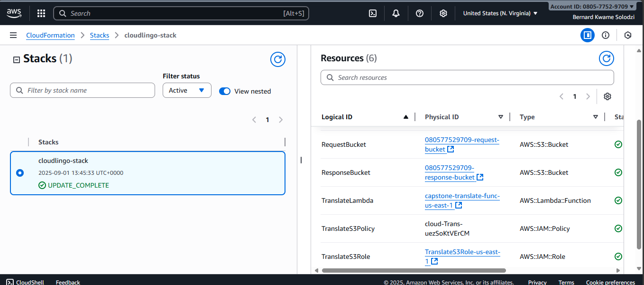The width and height of the screenshot is (644, 285).
Task: Open Resources table preferences gear
Action: click(607, 96)
